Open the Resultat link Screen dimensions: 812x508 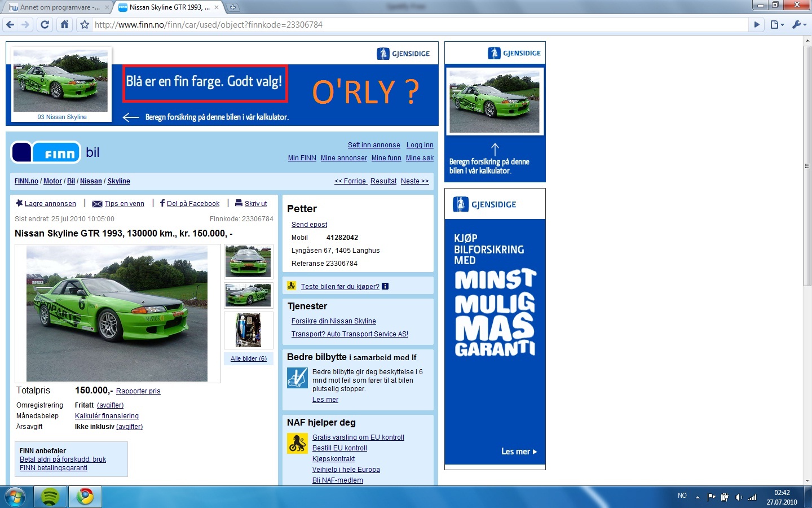click(x=383, y=181)
